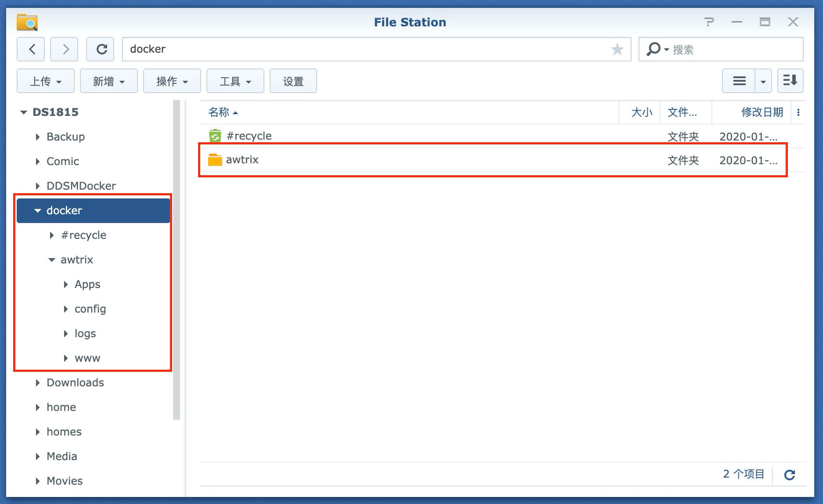The width and height of the screenshot is (823, 504).
Task: Open the 工具 tools menu
Action: (235, 81)
